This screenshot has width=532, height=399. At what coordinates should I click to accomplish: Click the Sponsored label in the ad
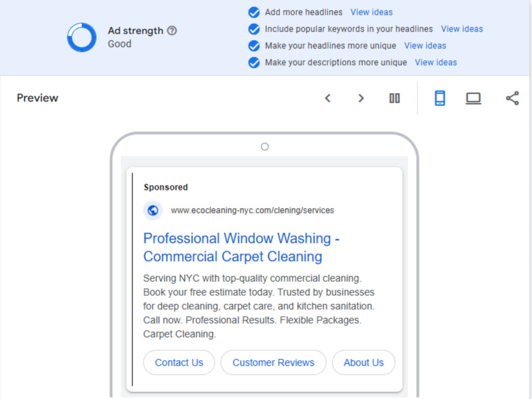pyautogui.click(x=165, y=187)
